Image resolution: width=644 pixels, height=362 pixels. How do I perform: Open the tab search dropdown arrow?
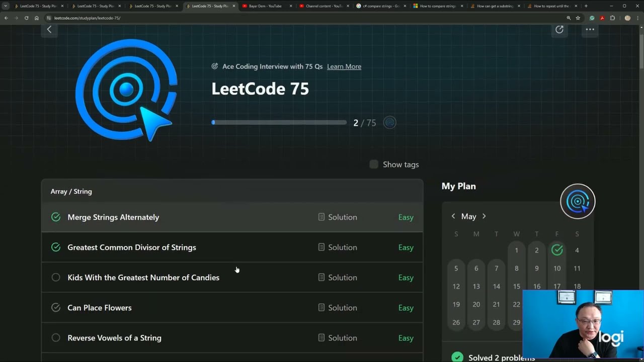(6, 6)
